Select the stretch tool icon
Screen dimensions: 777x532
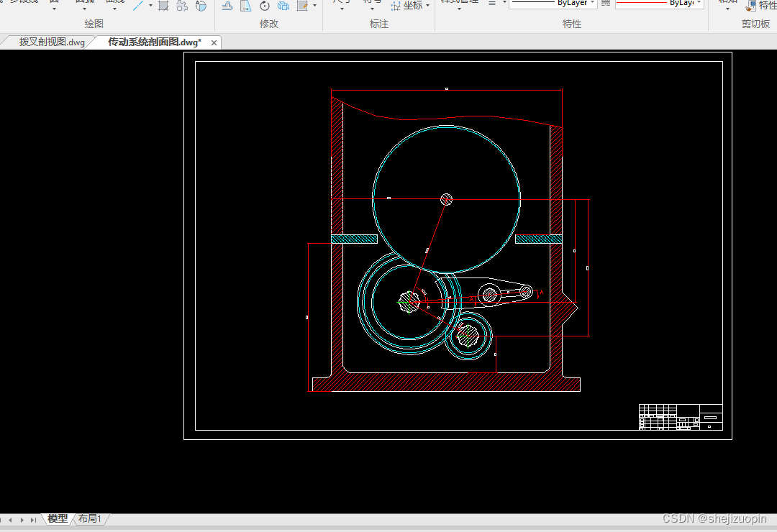coord(246,6)
